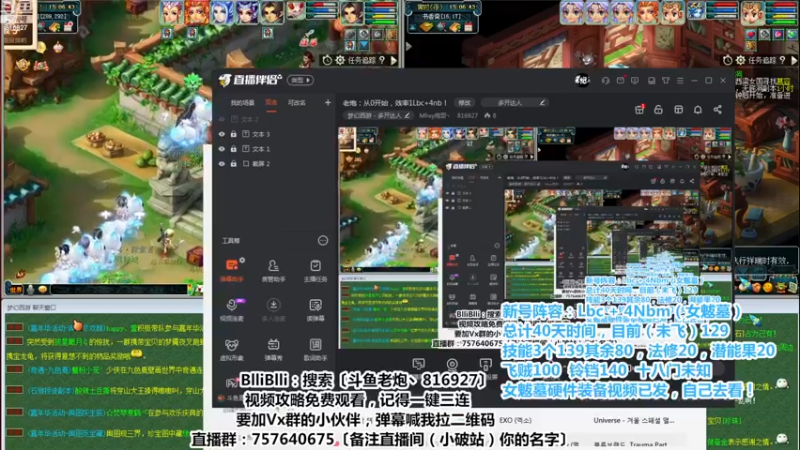Click room number 816927
This screenshot has height=450, width=800.
tap(467, 116)
